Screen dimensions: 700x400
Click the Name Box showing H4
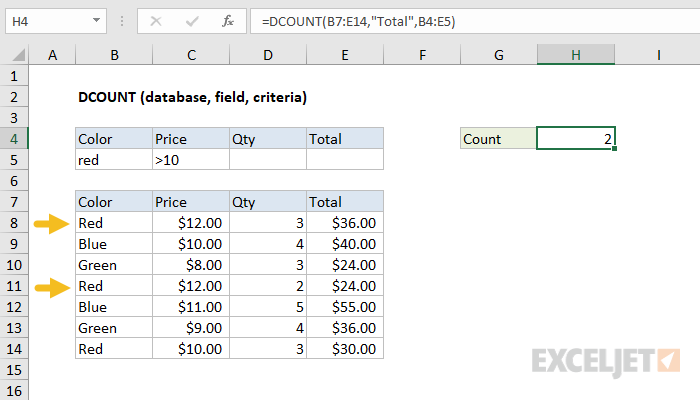point(56,21)
